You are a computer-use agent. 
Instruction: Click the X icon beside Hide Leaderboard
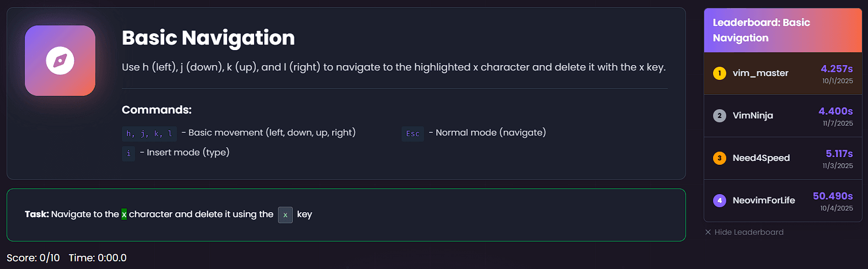coord(708,232)
